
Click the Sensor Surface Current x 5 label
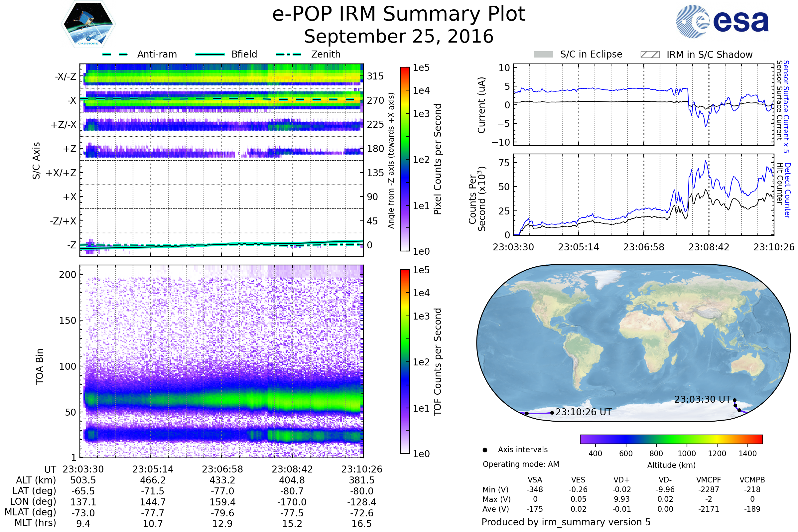(786, 106)
